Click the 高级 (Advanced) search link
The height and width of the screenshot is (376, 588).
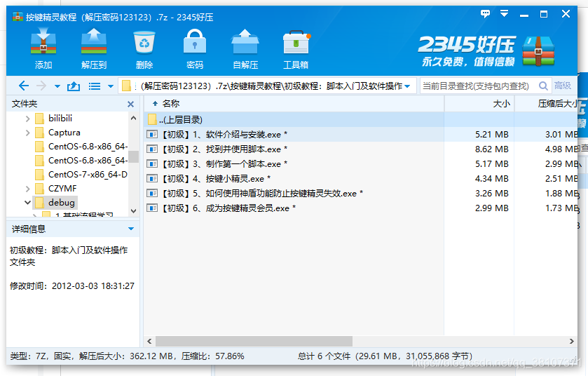(563, 86)
